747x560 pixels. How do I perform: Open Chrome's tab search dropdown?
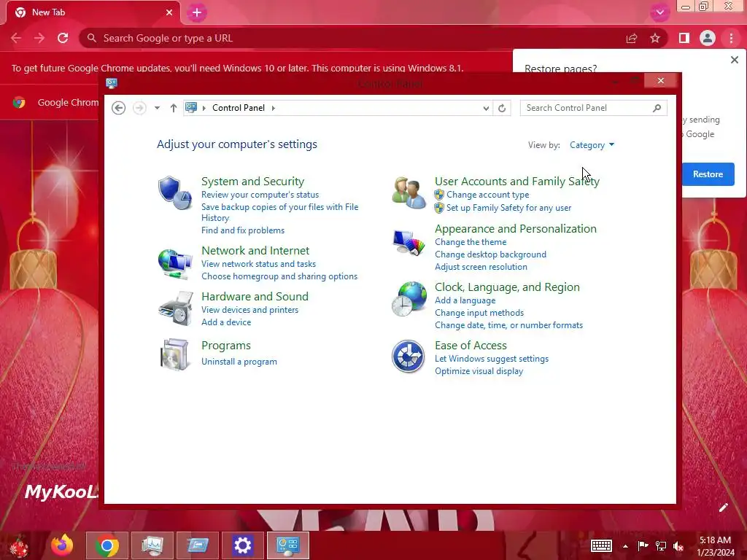pyautogui.click(x=659, y=13)
